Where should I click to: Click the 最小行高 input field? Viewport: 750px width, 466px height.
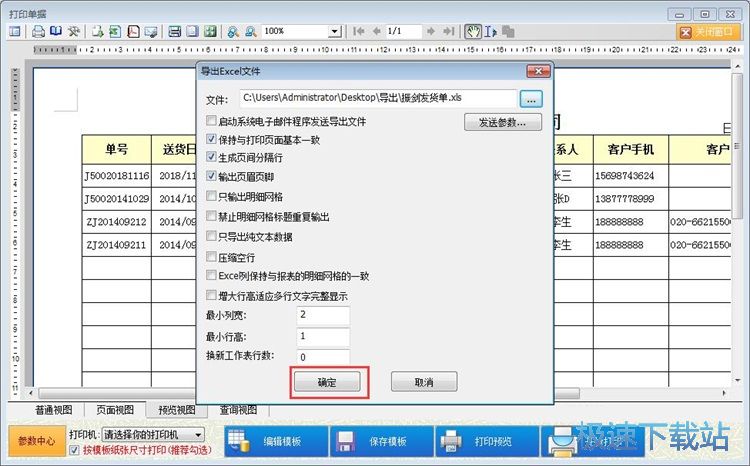(323, 336)
